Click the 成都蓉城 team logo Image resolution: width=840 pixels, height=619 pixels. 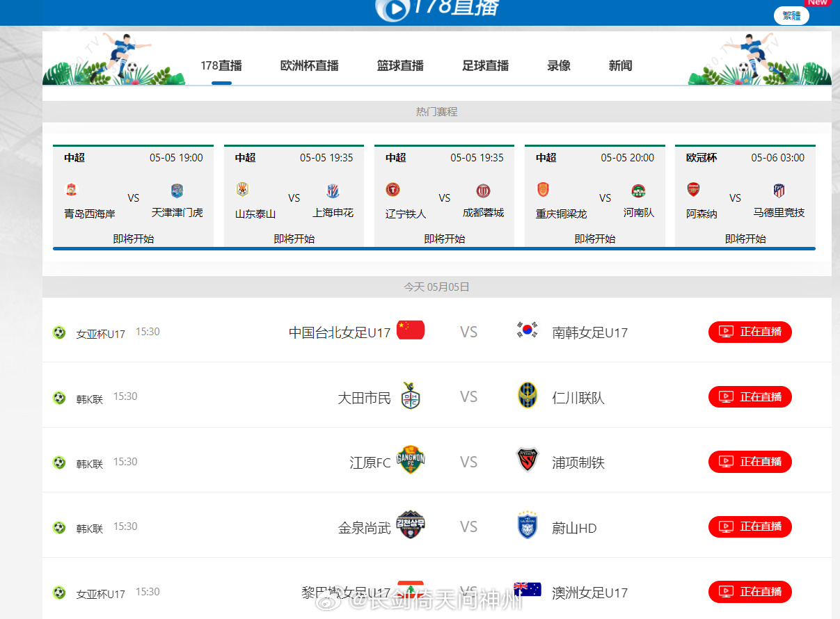(484, 191)
